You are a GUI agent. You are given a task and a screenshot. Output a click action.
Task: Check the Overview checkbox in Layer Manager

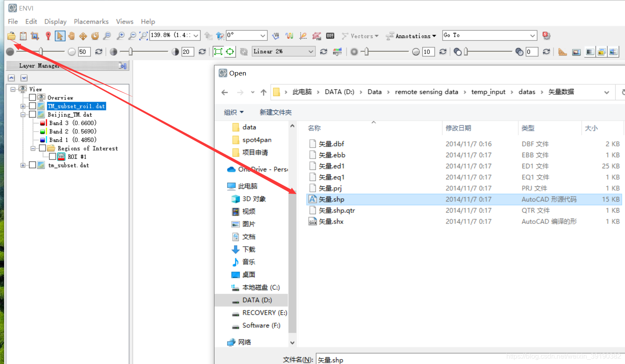(x=33, y=97)
